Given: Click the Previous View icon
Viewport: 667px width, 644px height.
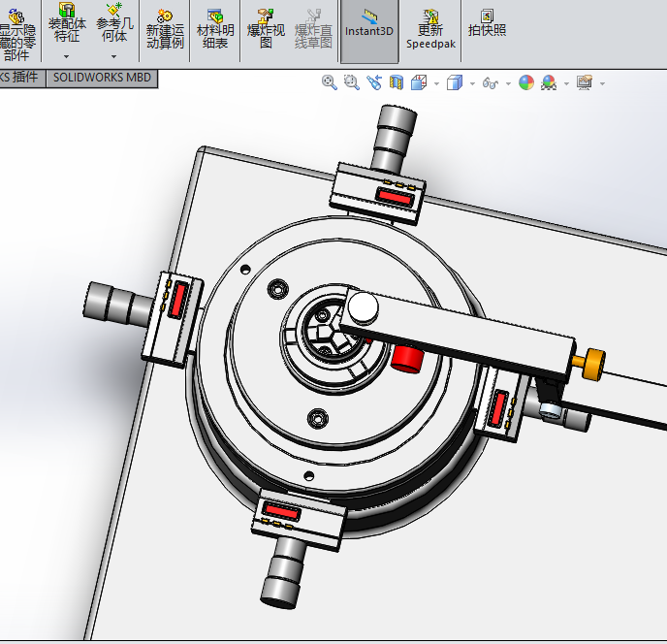Looking at the screenshot, I should coord(373,83).
